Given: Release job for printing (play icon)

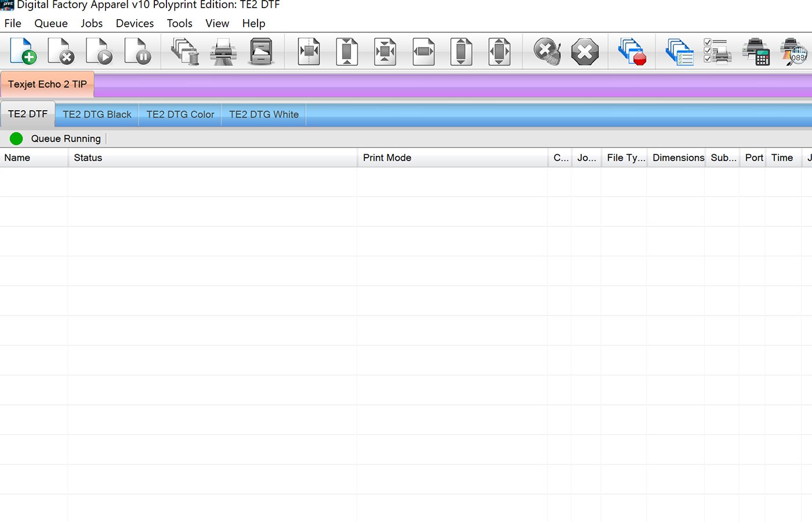Looking at the screenshot, I should (x=99, y=51).
